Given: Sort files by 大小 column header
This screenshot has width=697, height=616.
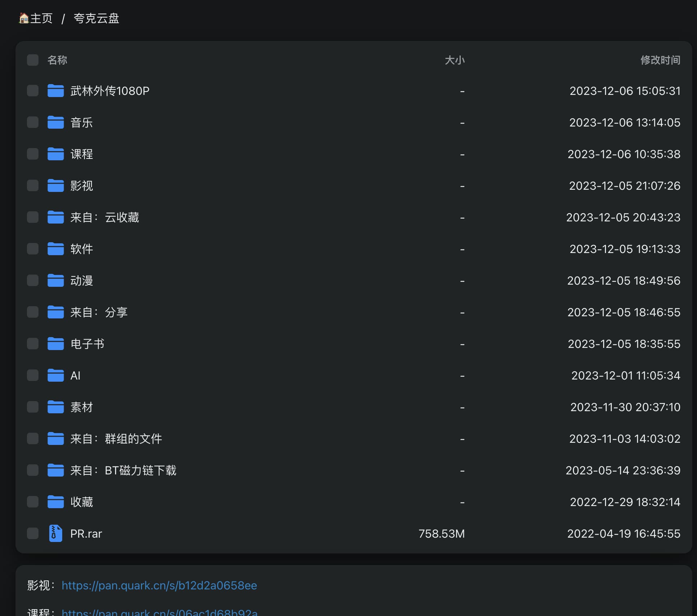Looking at the screenshot, I should 455,60.
